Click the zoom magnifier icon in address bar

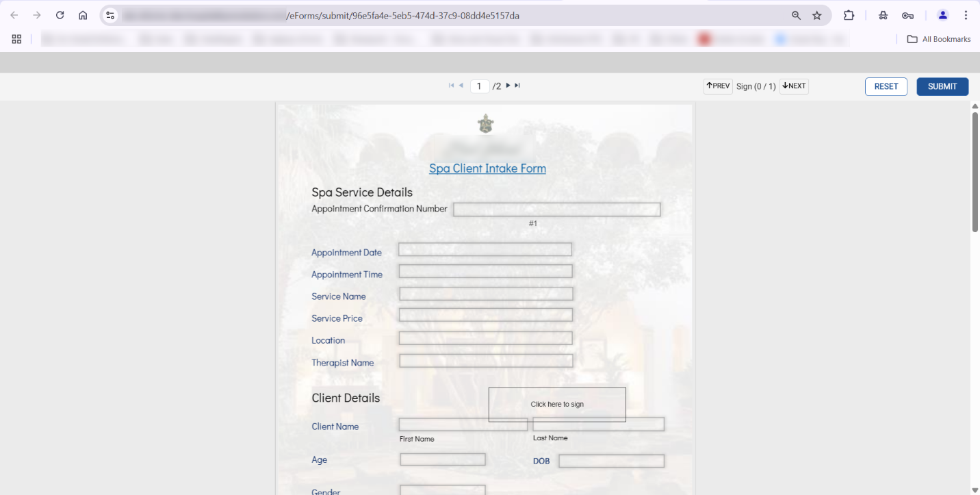796,15
